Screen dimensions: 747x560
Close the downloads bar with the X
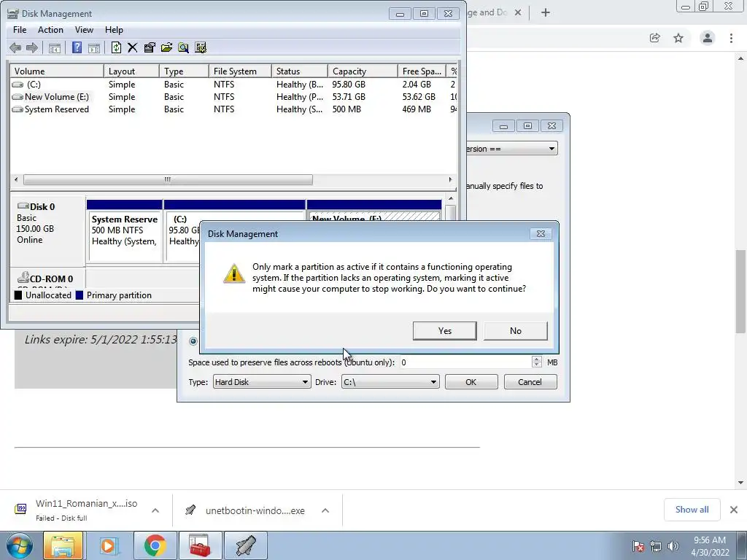pos(734,510)
